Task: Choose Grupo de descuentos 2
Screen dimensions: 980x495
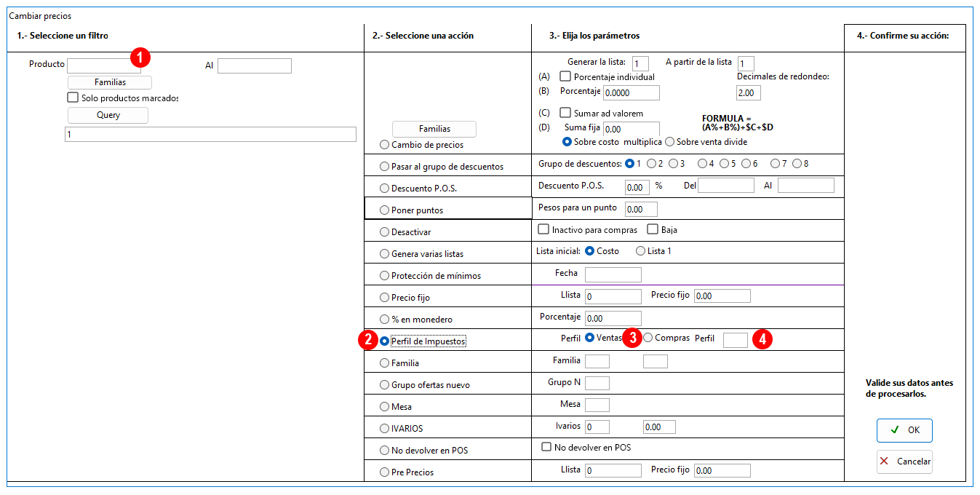Action: coord(651,164)
